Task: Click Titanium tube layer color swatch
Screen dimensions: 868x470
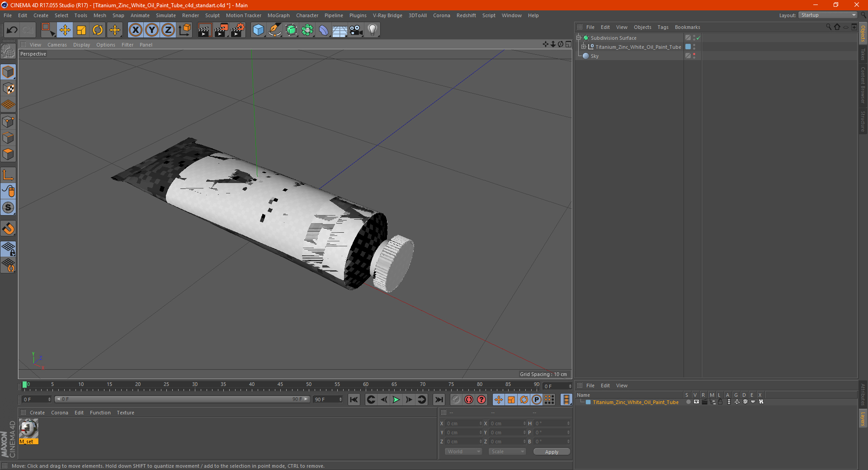Action: (688, 47)
